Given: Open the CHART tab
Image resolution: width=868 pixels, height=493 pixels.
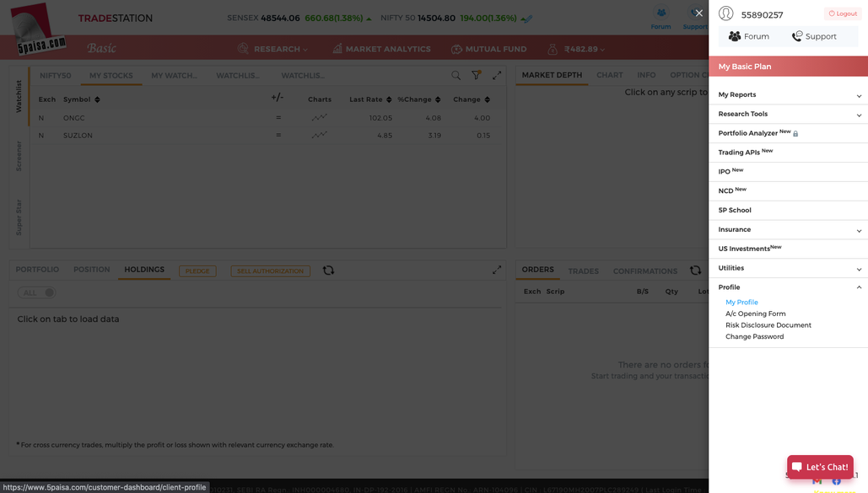Looking at the screenshot, I should pyautogui.click(x=610, y=75).
